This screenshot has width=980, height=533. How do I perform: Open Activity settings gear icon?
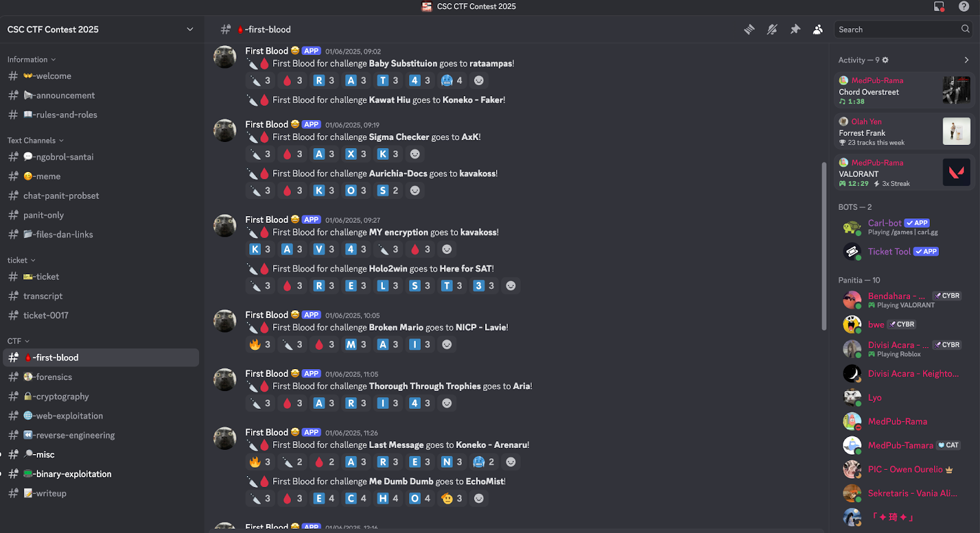pyautogui.click(x=885, y=60)
